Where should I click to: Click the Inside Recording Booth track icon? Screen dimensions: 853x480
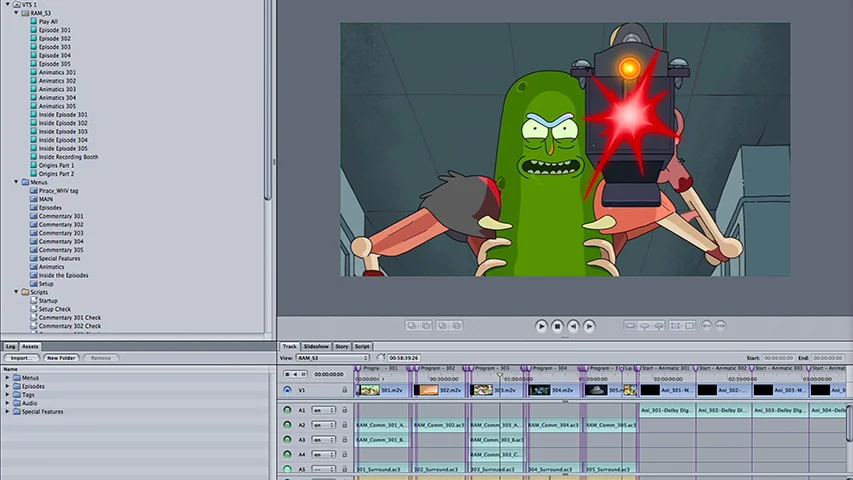(x=34, y=157)
